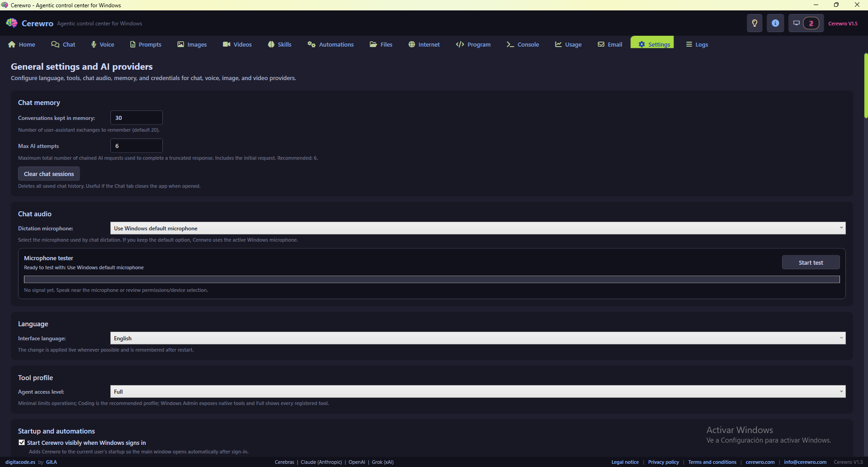Click the lightbulb tips icon
The width and height of the screenshot is (868, 467).
click(754, 23)
